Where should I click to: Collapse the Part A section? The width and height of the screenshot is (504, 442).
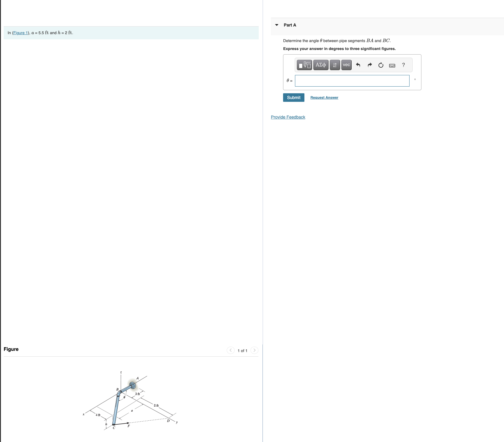point(277,25)
